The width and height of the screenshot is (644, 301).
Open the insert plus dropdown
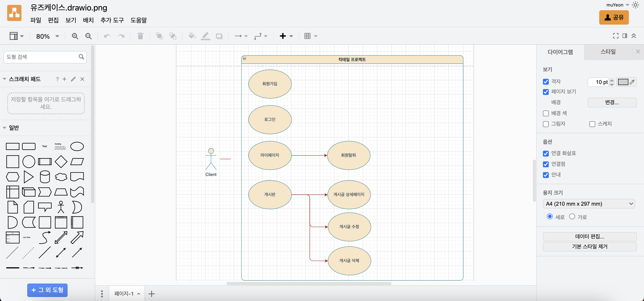tap(286, 36)
